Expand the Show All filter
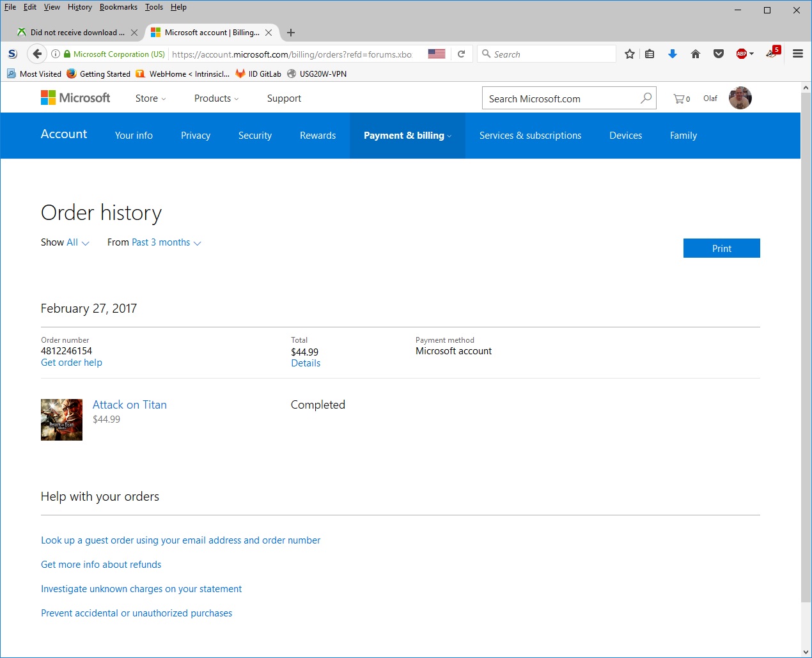Image resolution: width=812 pixels, height=658 pixels. click(72, 242)
